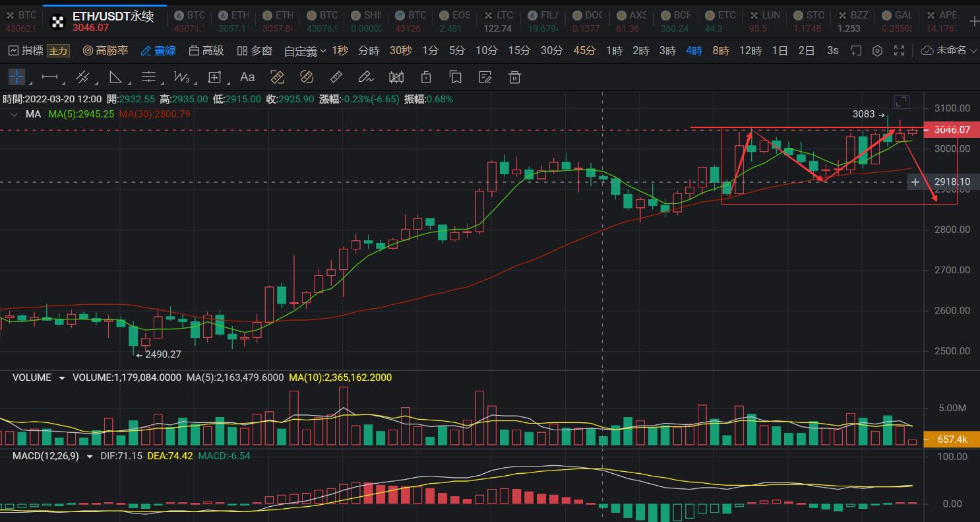Open the APE symbol tab

click(940, 21)
